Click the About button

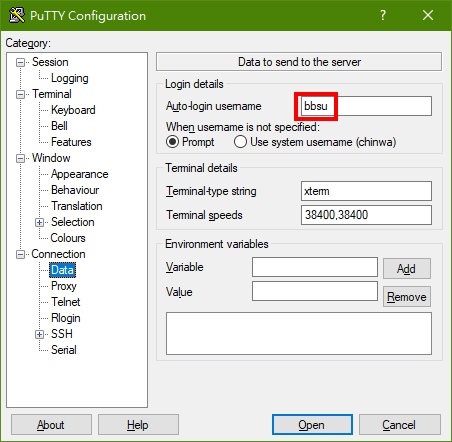click(51, 425)
